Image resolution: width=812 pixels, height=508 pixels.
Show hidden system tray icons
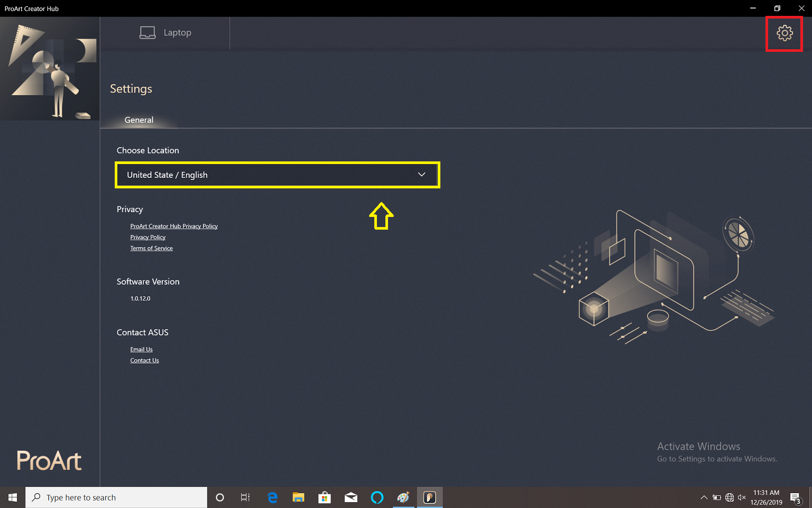(x=704, y=497)
